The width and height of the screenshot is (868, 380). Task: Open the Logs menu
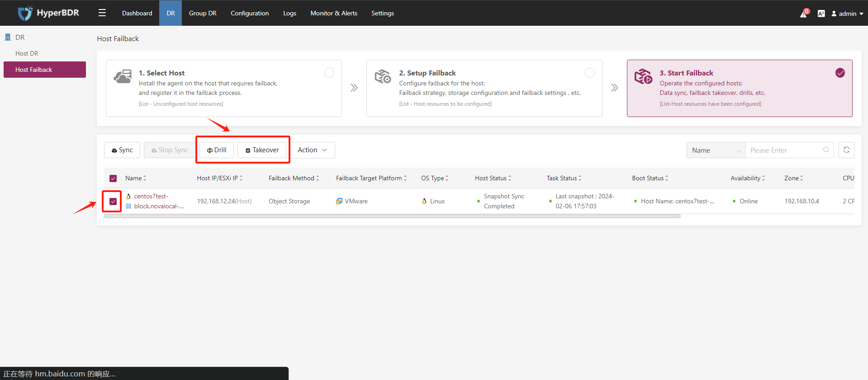pos(289,13)
